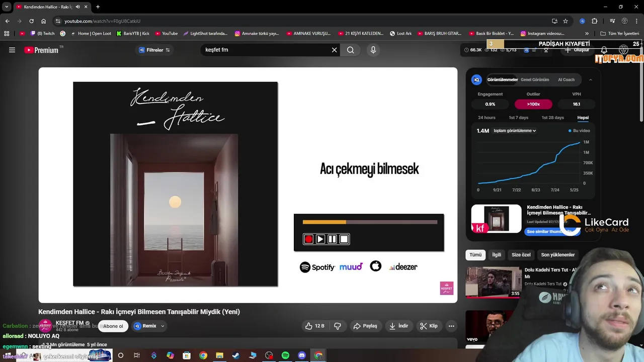Focus the youtube.com address bar
Image resolution: width=644 pixels, height=362 pixels.
[302, 21]
